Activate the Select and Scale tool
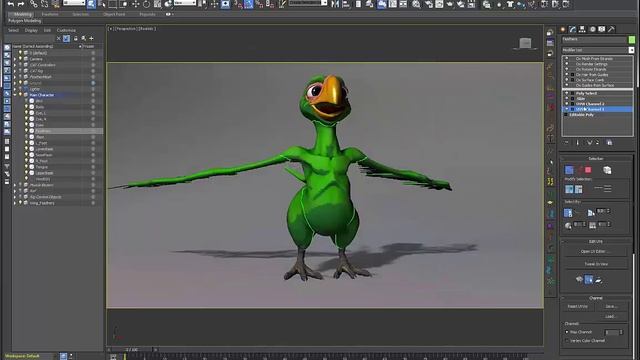The width and height of the screenshot is (640, 360). (157, 4)
